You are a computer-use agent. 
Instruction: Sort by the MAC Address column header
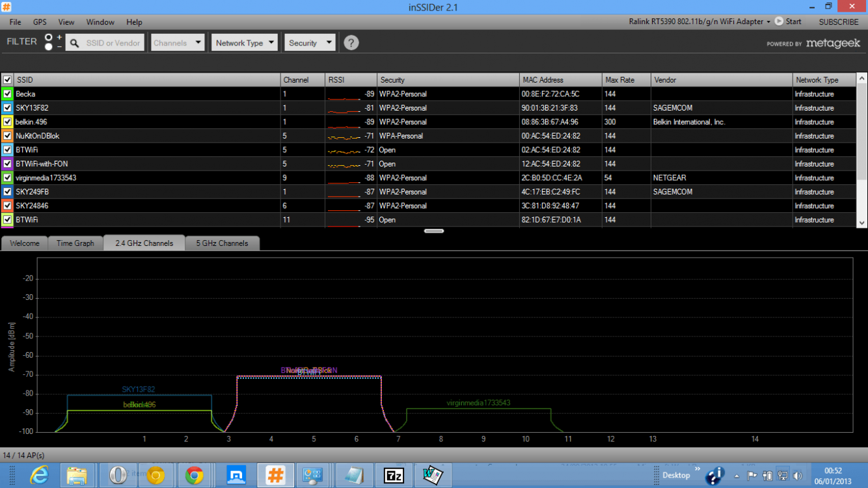pos(561,79)
